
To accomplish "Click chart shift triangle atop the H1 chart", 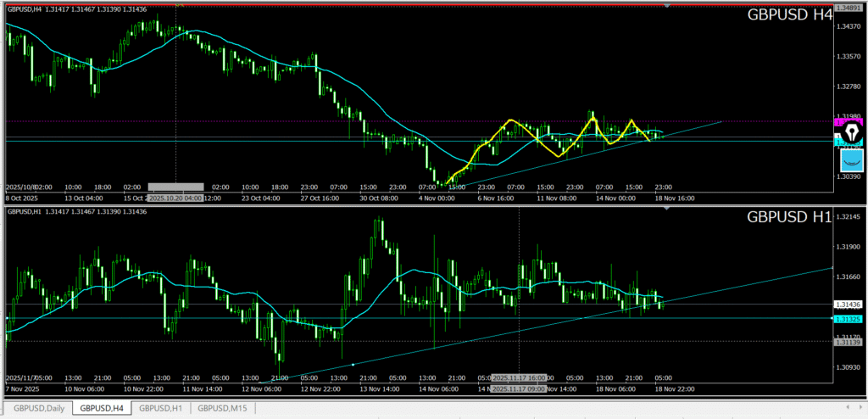I will coord(668,207).
